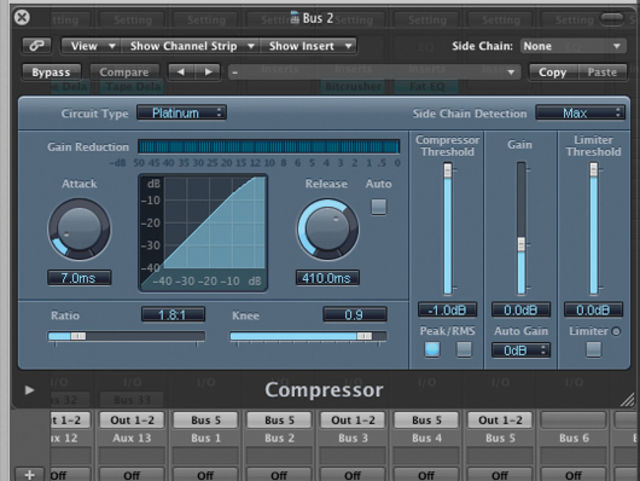Click the Release knob
The image size is (640, 481).
tap(328, 229)
